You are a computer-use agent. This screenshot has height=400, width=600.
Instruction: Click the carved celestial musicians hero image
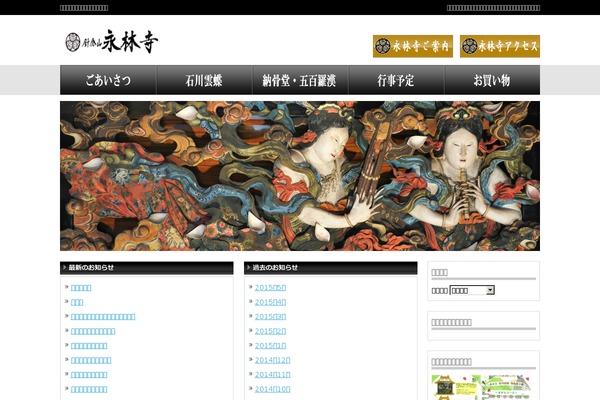[300, 176]
